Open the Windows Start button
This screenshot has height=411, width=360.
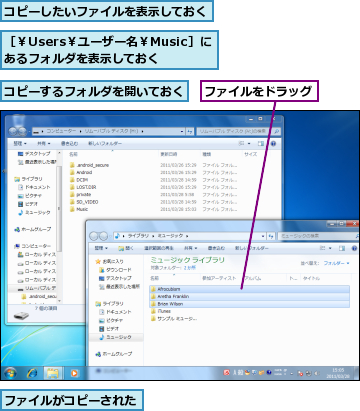10,373
